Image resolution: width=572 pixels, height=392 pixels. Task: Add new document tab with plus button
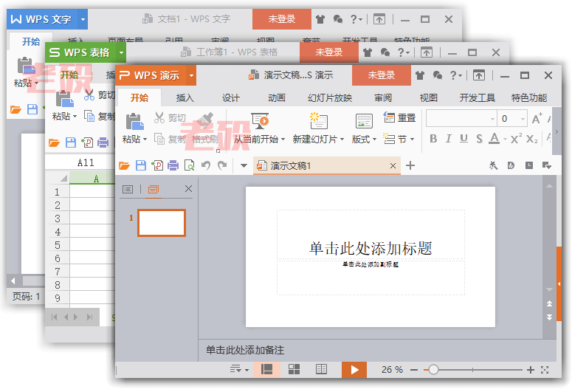point(410,165)
